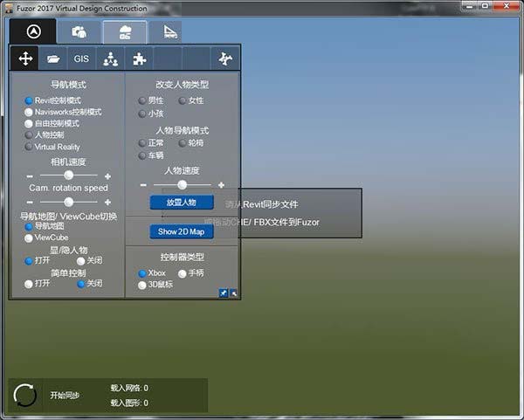
Task: Click the Cam. rotation speed slider handle
Action: tap(68, 202)
